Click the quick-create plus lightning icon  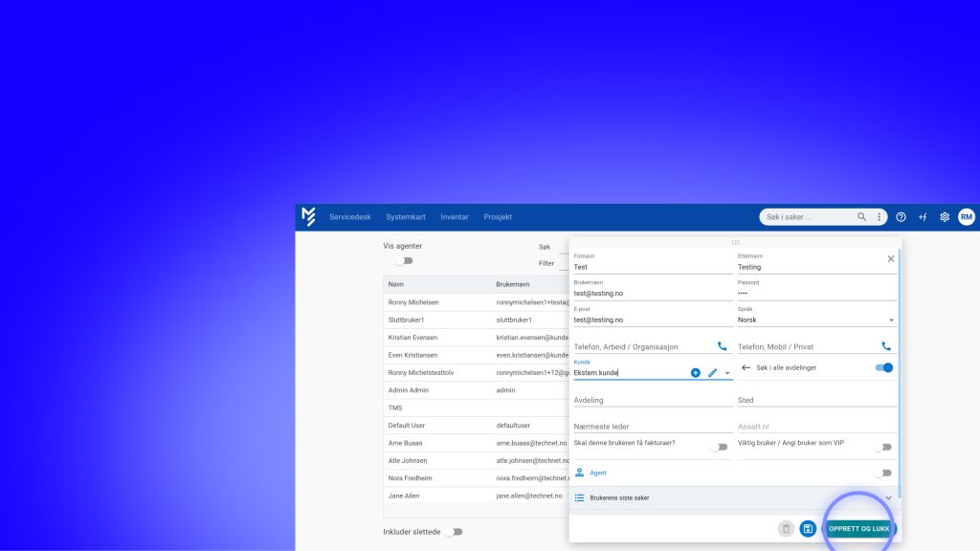[x=923, y=217]
